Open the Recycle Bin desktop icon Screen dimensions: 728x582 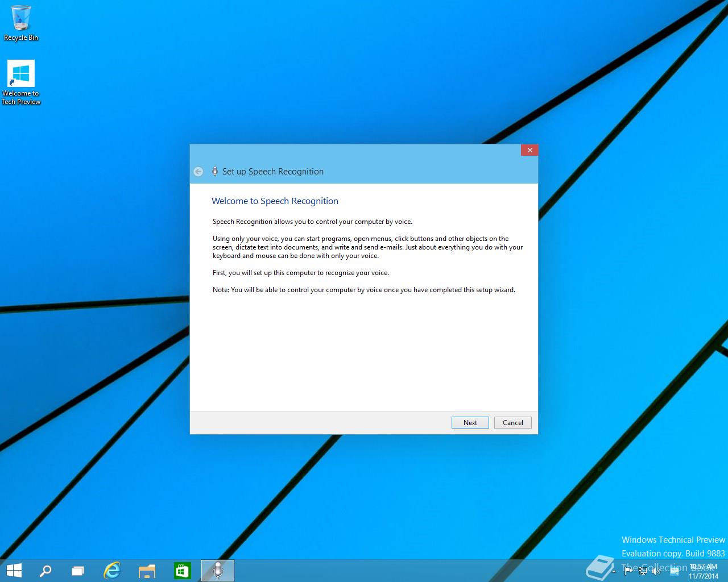pos(21,23)
